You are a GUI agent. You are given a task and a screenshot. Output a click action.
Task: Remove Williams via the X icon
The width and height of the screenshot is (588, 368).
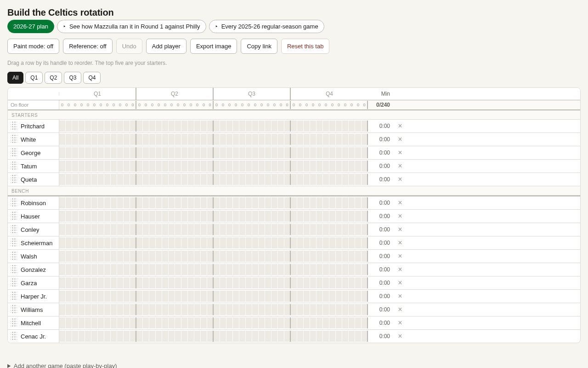point(400,310)
